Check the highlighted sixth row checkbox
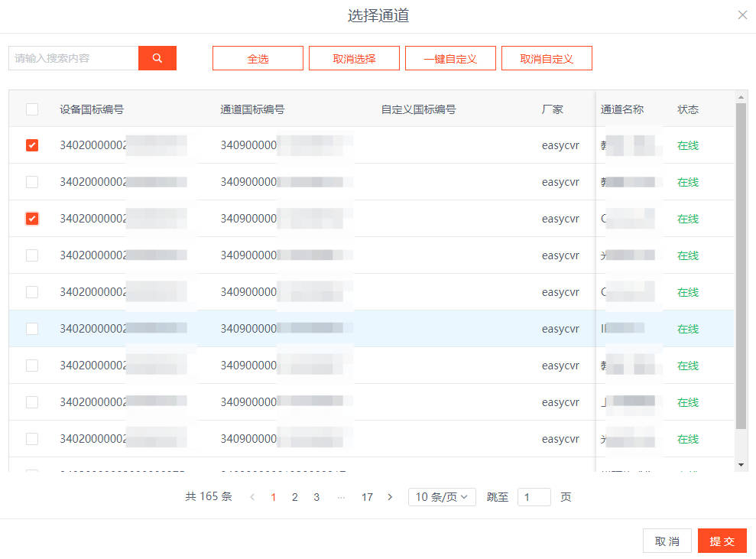756x559 pixels. coord(32,329)
